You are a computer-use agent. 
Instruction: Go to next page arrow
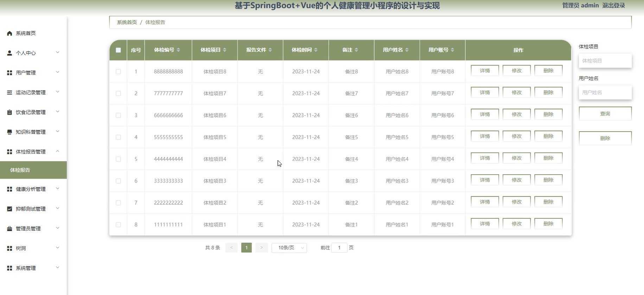coord(261,248)
